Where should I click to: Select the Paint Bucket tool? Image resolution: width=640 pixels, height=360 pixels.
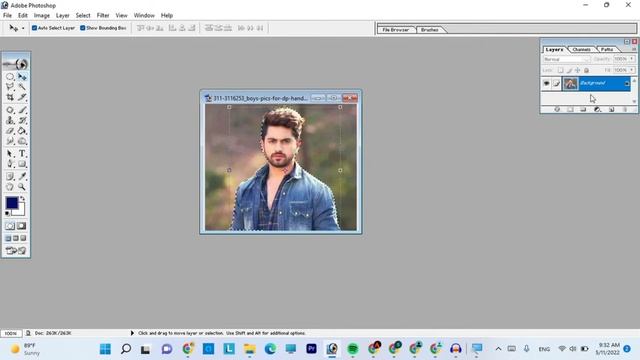click(22, 131)
